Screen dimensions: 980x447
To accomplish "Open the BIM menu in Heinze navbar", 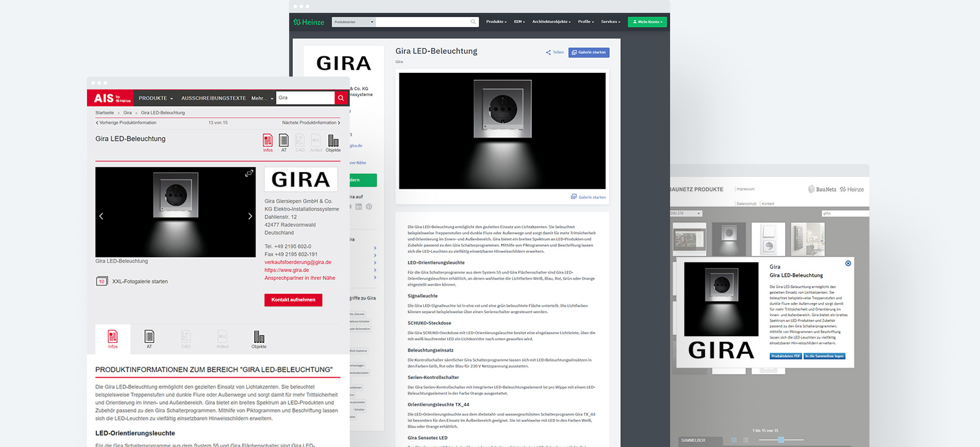I will pos(519,21).
